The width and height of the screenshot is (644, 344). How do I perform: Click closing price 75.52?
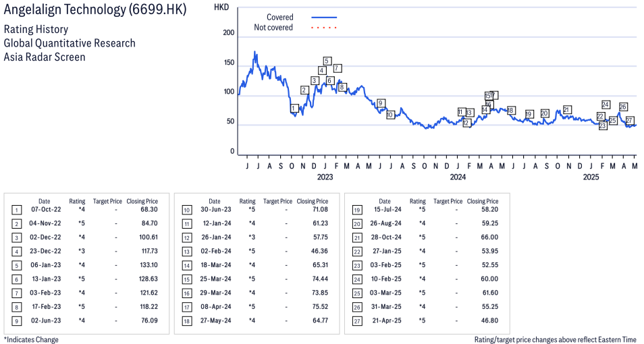[320, 307]
